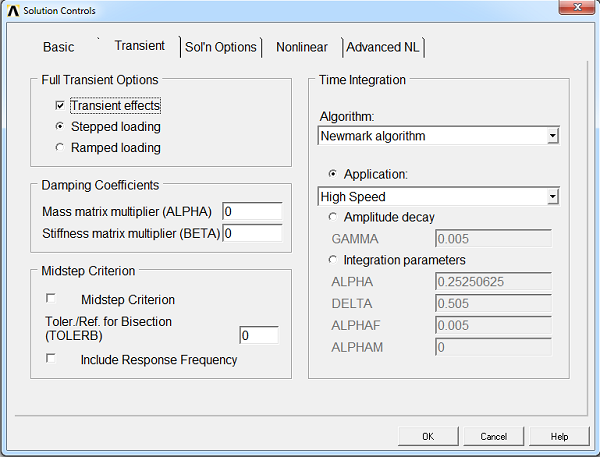The image size is (600, 457).
Task: Check Include Response Frequency option
Action: coord(51,359)
